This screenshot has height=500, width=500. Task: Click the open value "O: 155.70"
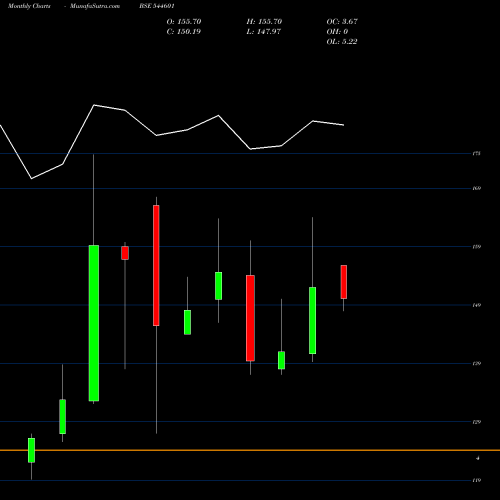(184, 22)
